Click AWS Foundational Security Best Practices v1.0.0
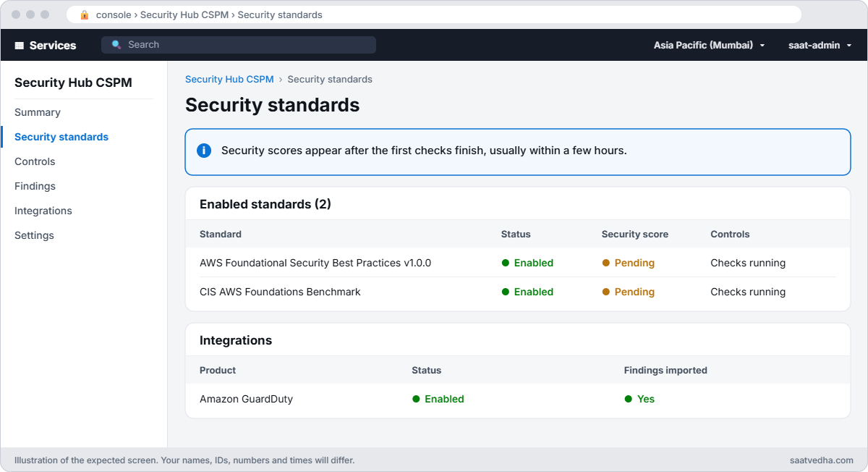This screenshot has height=472, width=868. tap(315, 263)
